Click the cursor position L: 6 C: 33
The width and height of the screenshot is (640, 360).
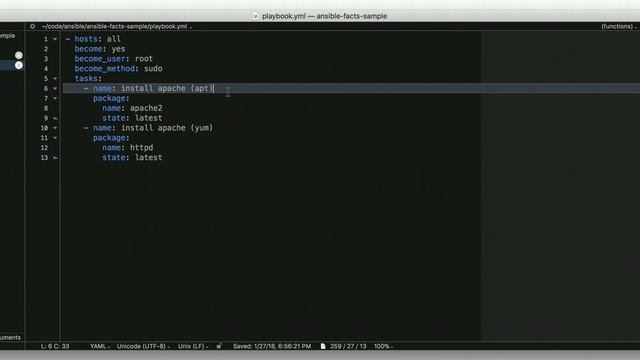tap(55, 346)
